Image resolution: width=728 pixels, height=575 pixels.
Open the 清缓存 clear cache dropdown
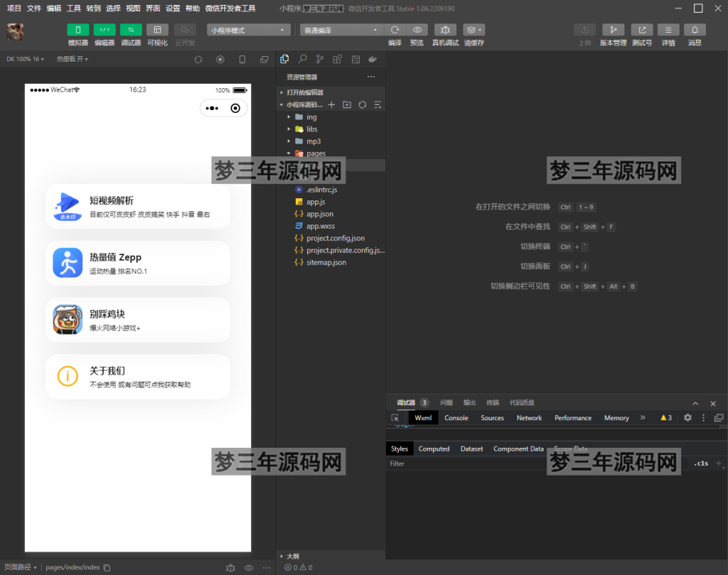point(474,30)
